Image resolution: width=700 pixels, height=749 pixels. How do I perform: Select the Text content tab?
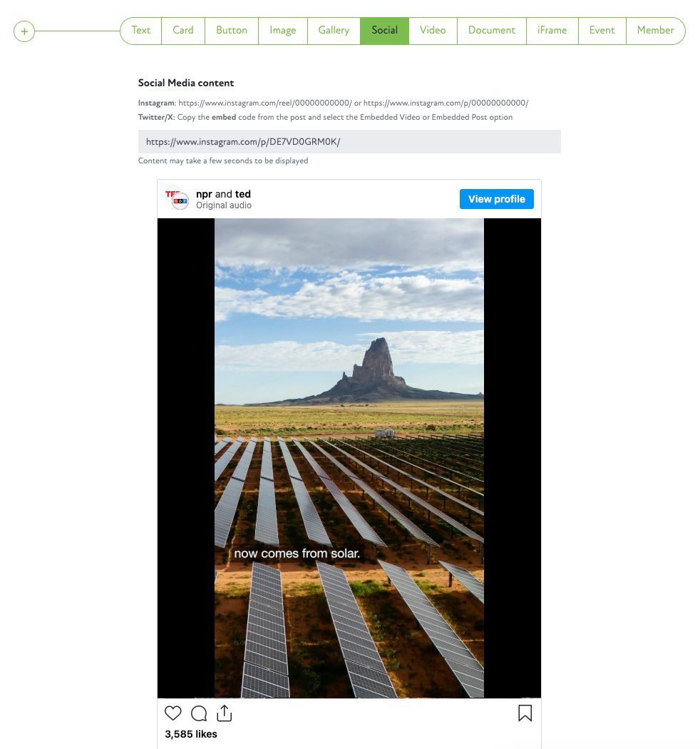point(141,31)
